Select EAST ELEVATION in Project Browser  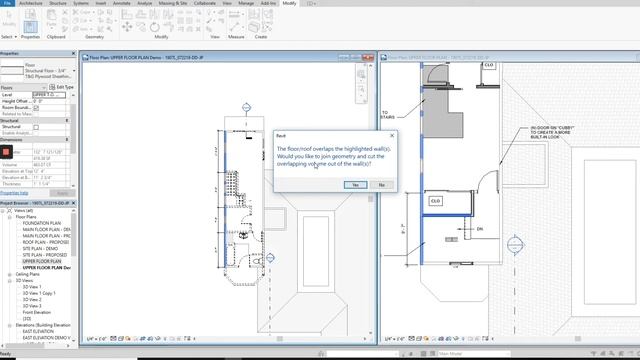coord(38,331)
